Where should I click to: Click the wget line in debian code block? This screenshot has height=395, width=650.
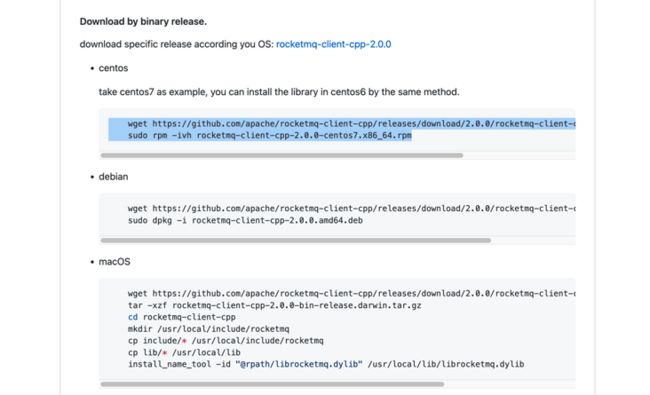[352, 208]
